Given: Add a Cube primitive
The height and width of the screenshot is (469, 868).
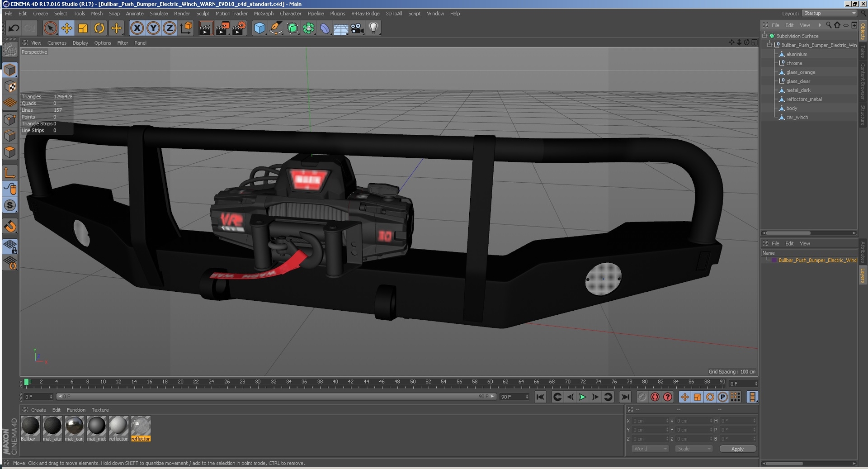Looking at the screenshot, I should click(259, 28).
